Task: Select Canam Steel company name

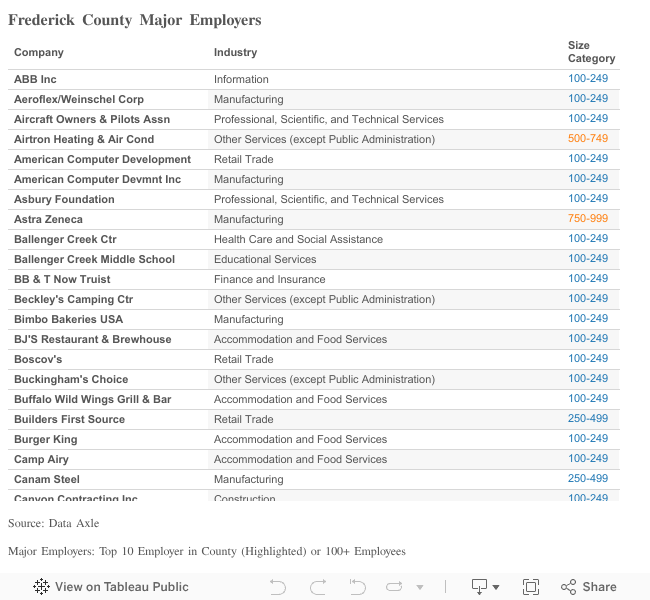Action: [47, 479]
